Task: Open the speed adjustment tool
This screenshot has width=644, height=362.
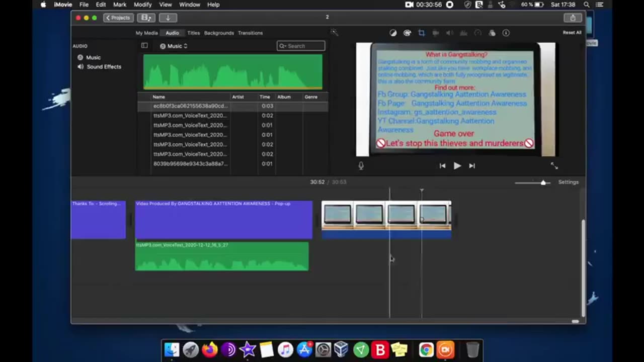Action: pos(478,33)
